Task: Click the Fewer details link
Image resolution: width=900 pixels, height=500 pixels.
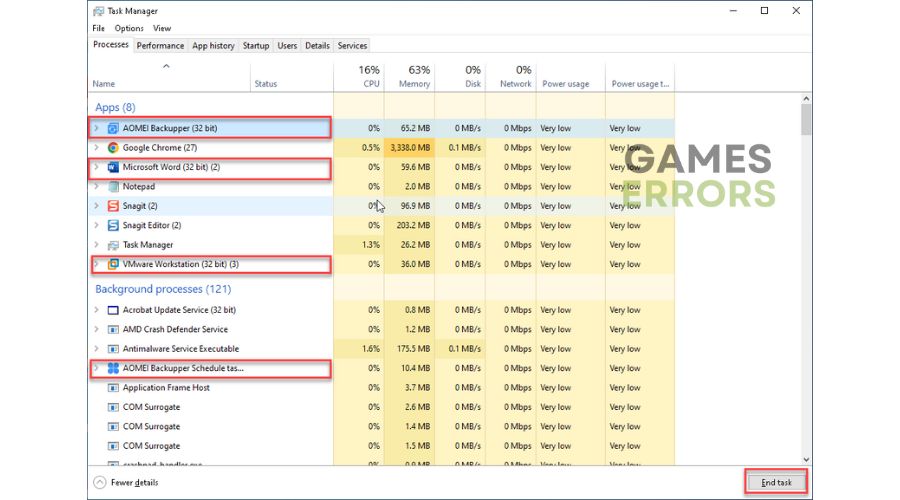Action: coord(134,483)
